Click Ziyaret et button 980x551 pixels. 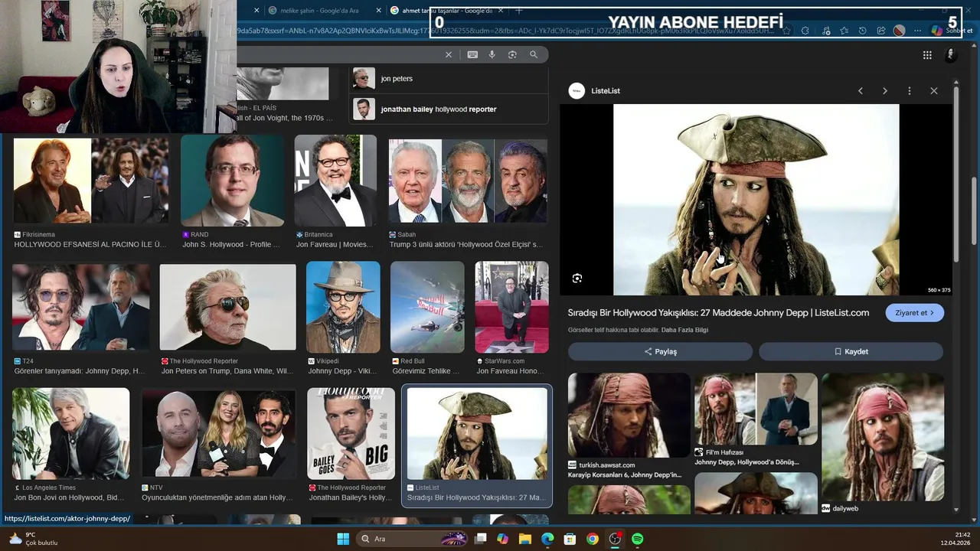pyautogui.click(x=914, y=313)
